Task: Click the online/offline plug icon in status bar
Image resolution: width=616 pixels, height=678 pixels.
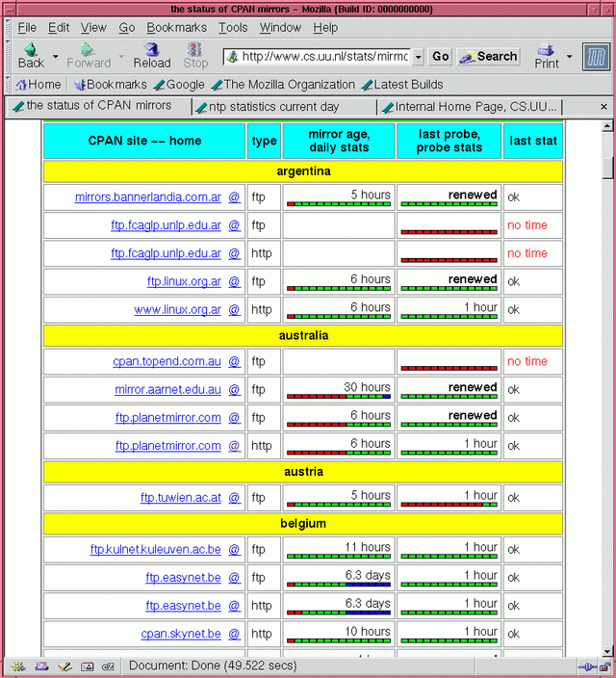Action: tap(587, 666)
